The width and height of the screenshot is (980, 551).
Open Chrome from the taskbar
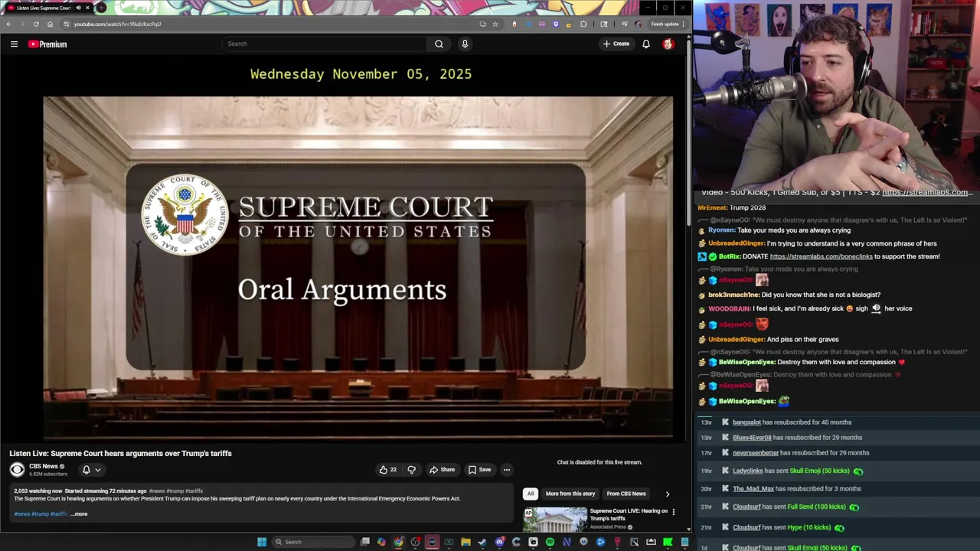coord(398,542)
